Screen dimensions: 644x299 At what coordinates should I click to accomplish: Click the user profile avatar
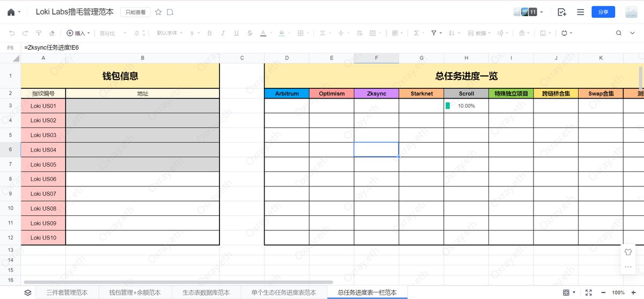coord(632,12)
